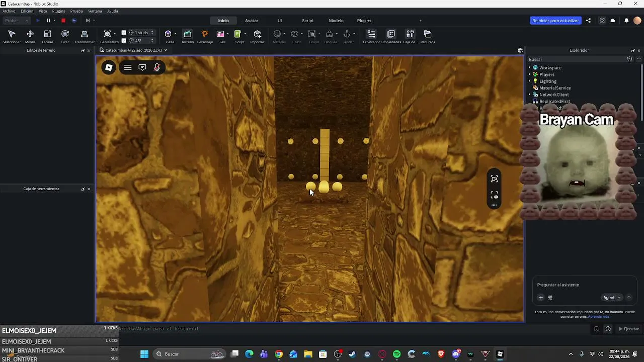Stop the playtest with red stop button
The image size is (644, 362).
63,21
